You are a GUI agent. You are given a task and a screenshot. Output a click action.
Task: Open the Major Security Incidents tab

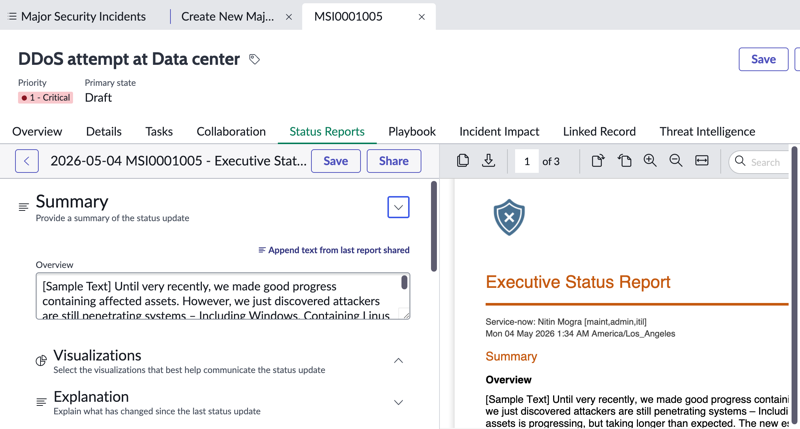tap(83, 17)
